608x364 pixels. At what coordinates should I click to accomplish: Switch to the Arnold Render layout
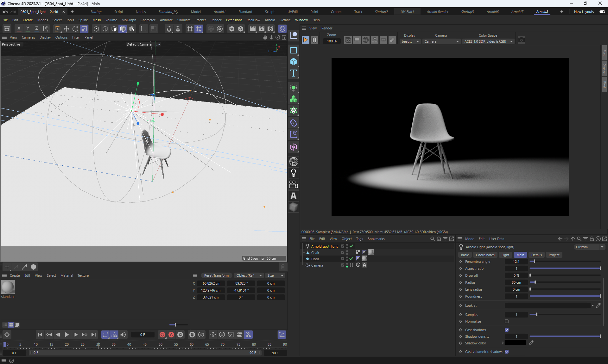click(437, 12)
